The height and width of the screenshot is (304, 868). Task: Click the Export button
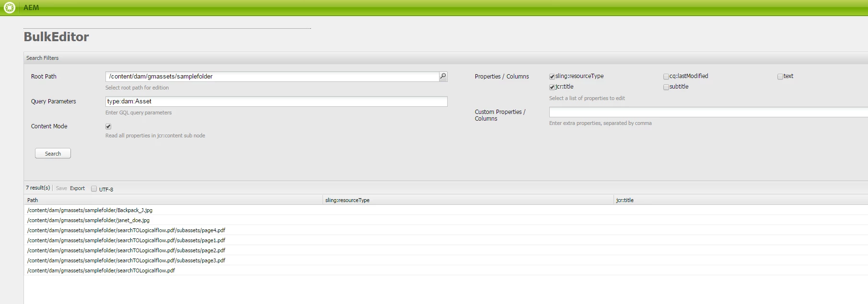pos(77,188)
